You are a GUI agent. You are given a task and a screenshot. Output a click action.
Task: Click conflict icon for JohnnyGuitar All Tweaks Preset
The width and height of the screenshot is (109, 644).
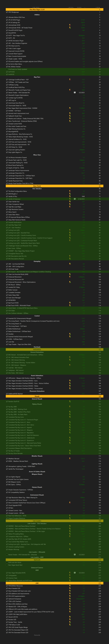click(70, 28)
